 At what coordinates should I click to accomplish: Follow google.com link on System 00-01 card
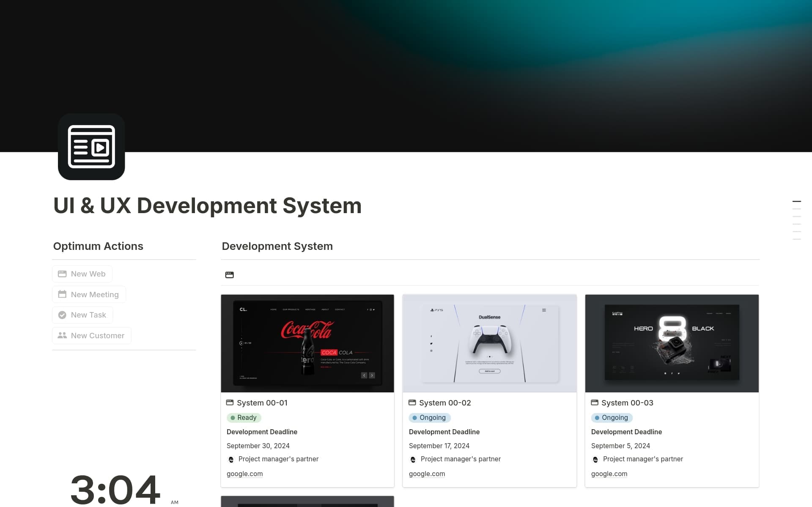click(x=244, y=474)
